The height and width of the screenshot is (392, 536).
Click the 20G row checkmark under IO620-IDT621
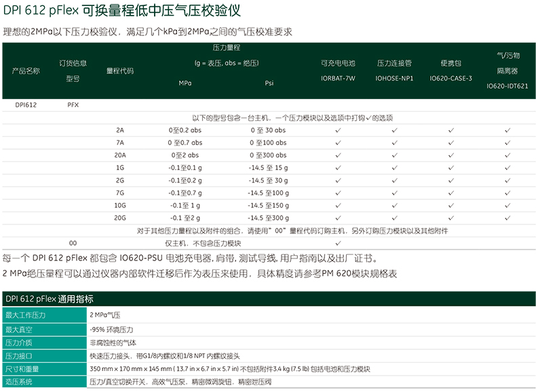point(507,218)
